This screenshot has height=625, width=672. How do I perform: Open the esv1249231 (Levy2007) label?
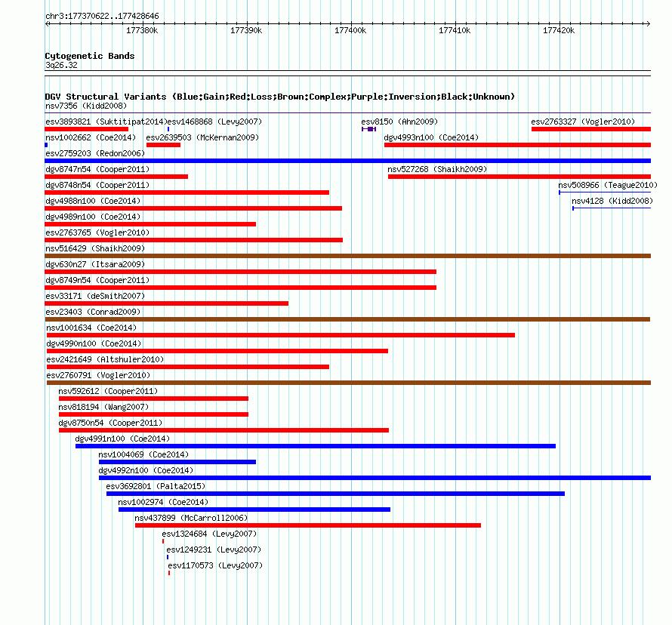point(214,550)
